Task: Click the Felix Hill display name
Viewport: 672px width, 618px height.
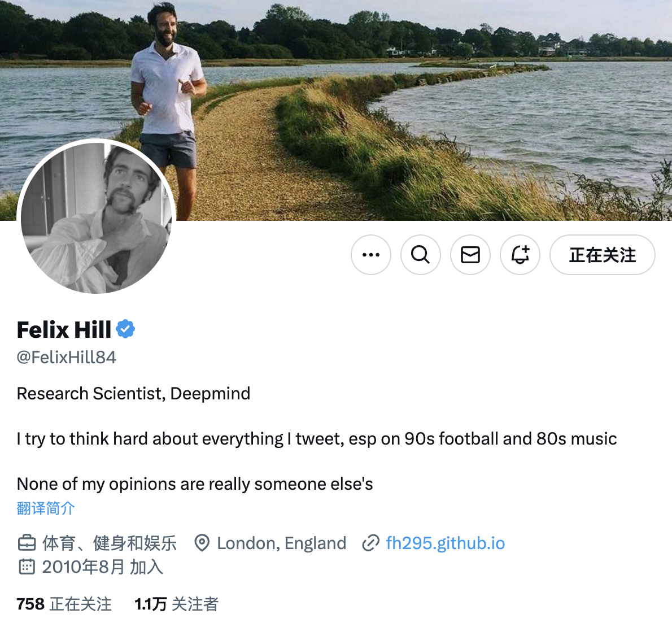Action: click(64, 329)
